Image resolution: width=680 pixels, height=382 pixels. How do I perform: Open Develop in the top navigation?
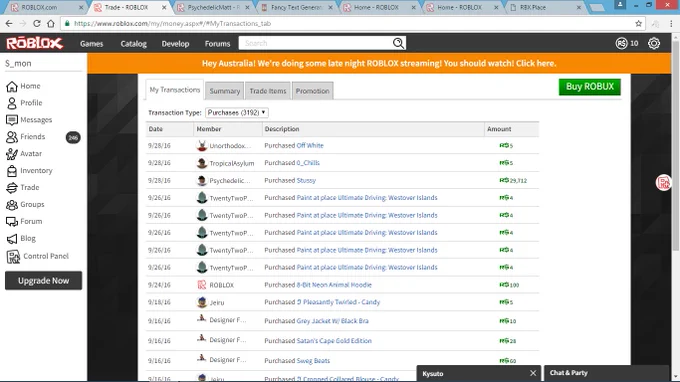click(175, 43)
